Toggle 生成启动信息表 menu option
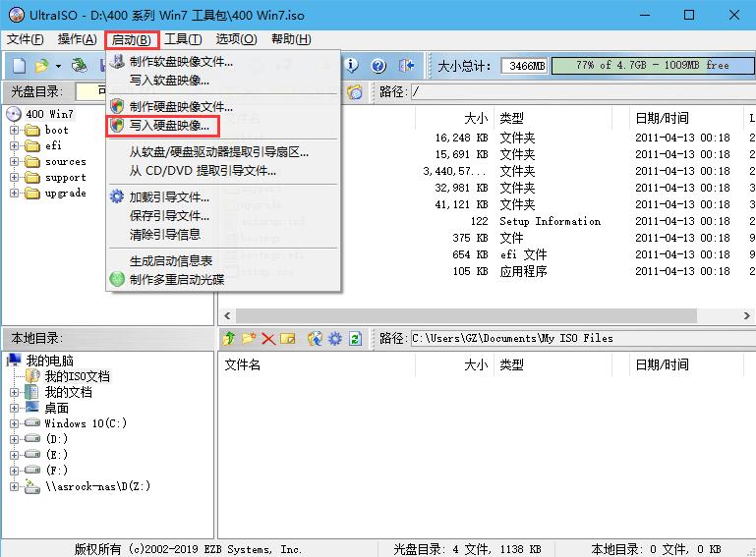The image size is (756, 557). click(x=223, y=261)
